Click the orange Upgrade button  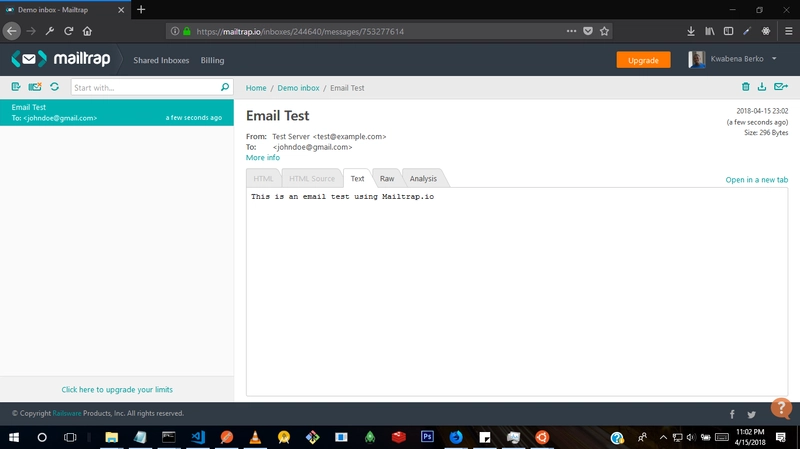coord(643,60)
